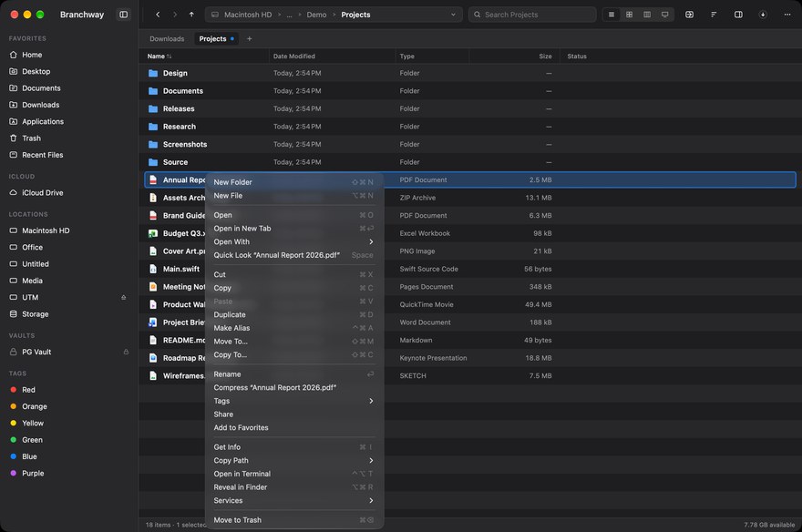Click the path bar ellipsis segment
This screenshot has height=532, width=802.
[289, 15]
